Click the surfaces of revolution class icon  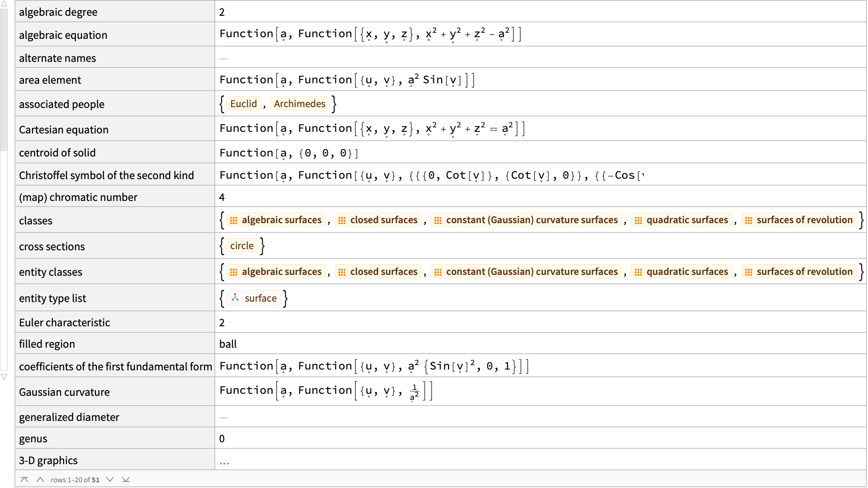(x=748, y=220)
